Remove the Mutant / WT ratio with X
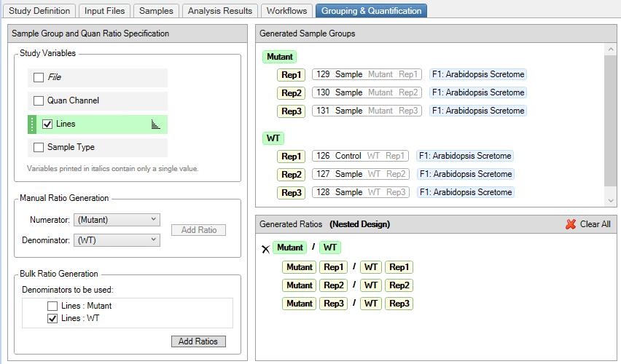 click(265, 249)
